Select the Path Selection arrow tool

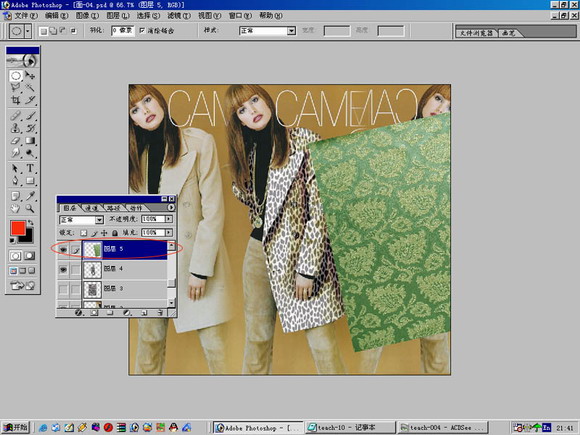16,168
